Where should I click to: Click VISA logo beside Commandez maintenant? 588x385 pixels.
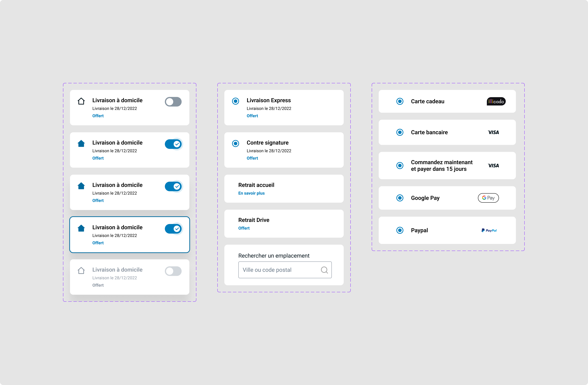pyautogui.click(x=493, y=166)
